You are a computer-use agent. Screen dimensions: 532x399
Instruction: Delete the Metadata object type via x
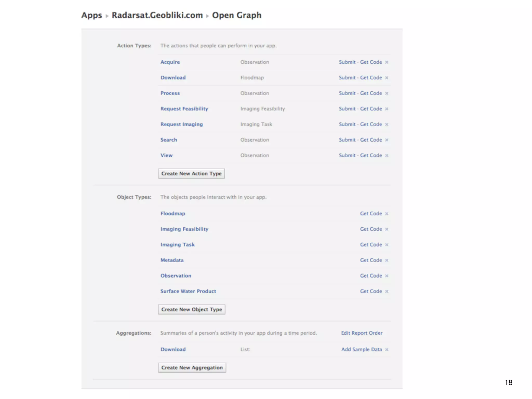(x=387, y=260)
